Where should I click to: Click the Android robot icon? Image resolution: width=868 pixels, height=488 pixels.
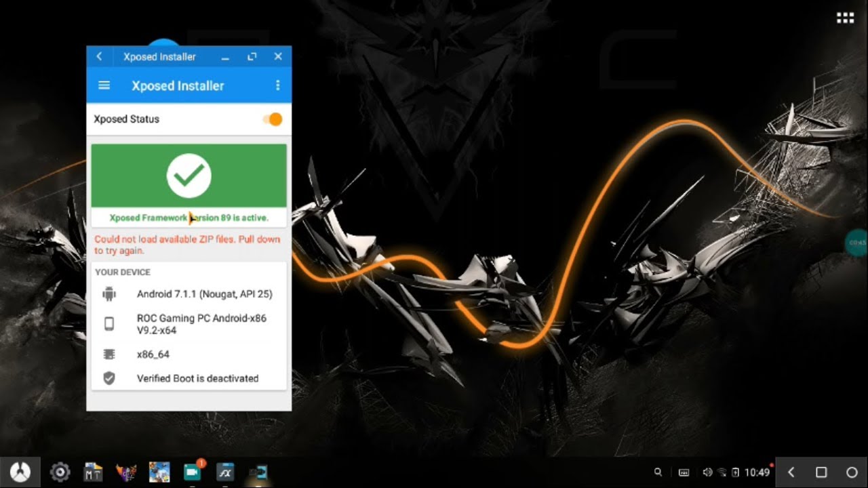[108, 293]
